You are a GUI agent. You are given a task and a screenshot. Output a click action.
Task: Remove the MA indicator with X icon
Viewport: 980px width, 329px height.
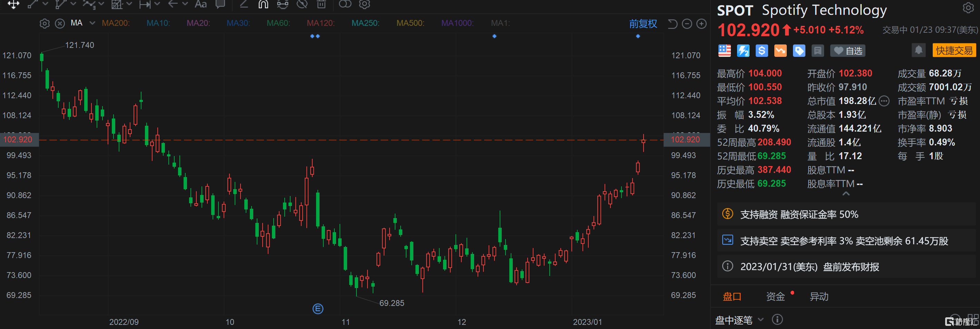[60, 23]
